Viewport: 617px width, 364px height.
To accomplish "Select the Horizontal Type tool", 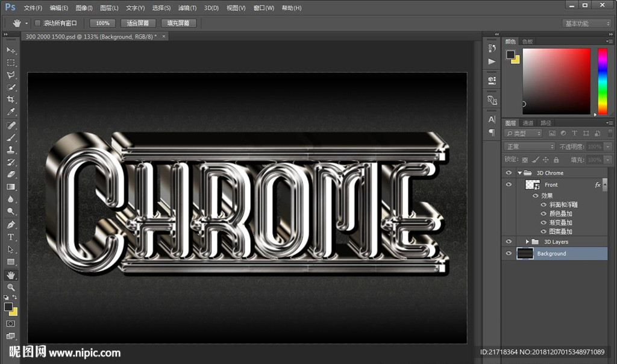I will click(11, 237).
